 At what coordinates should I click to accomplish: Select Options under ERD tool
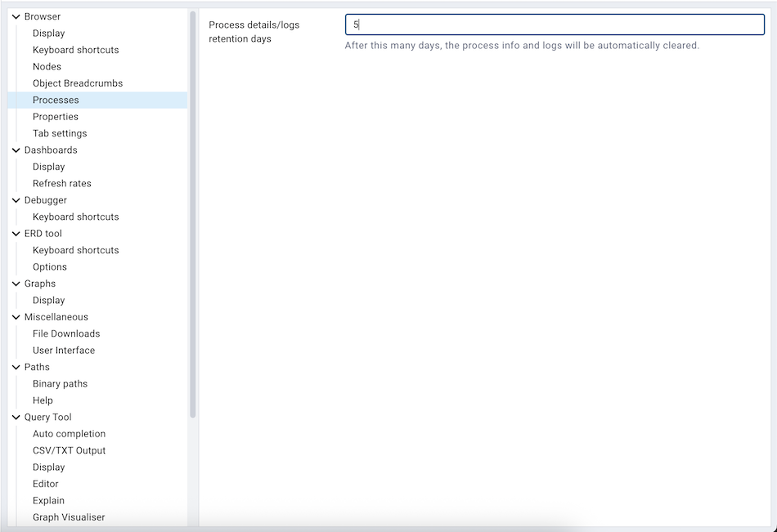click(x=49, y=266)
